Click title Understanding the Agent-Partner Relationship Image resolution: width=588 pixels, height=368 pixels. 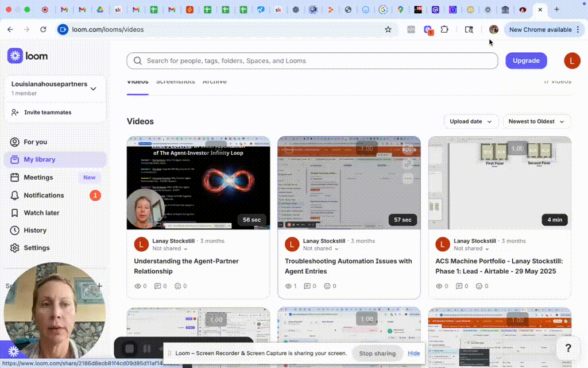pyautogui.click(x=186, y=266)
